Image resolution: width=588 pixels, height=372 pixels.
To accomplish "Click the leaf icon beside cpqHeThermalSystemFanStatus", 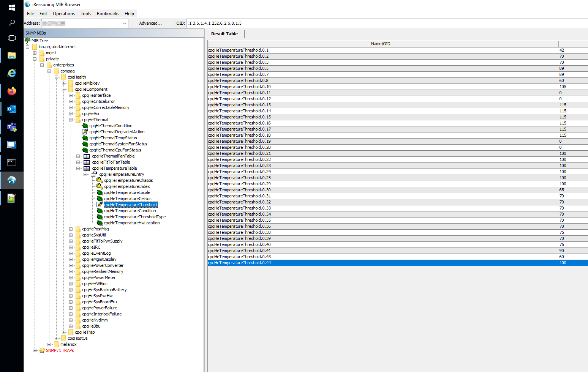I will (85, 144).
